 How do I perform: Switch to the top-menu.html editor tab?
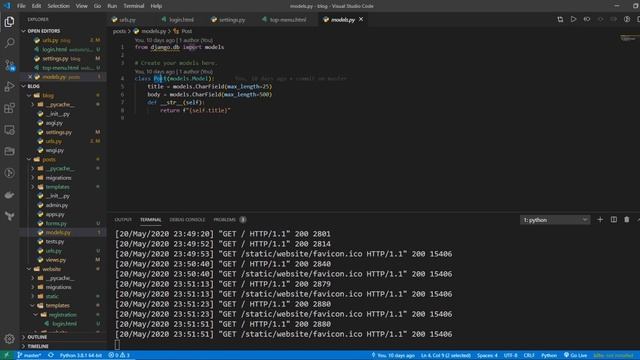(288, 20)
